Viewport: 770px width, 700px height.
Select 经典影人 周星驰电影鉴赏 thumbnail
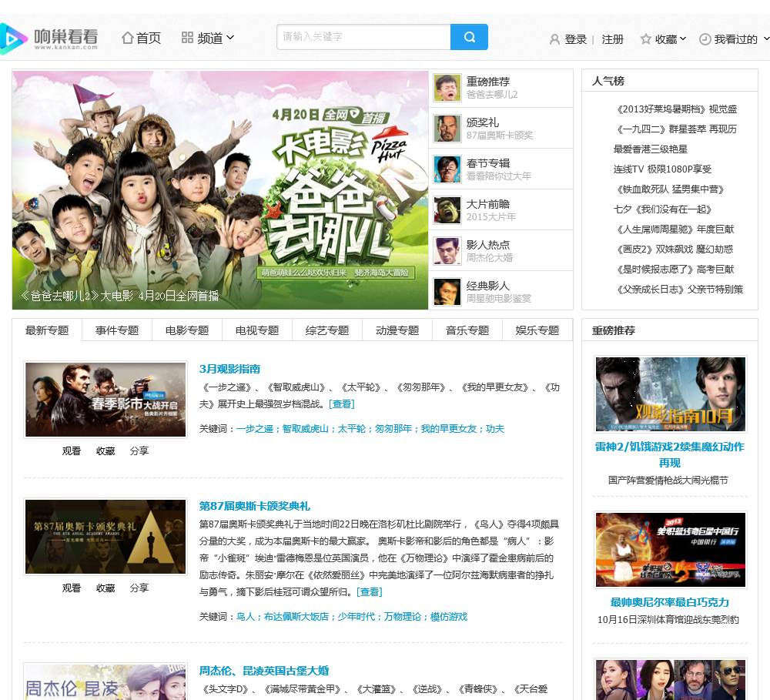click(x=447, y=292)
